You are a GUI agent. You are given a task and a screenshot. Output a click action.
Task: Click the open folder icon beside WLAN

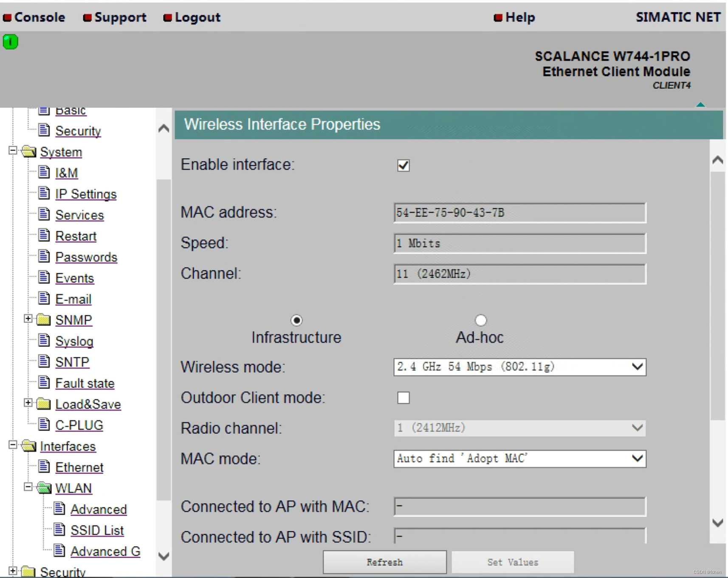(44, 487)
